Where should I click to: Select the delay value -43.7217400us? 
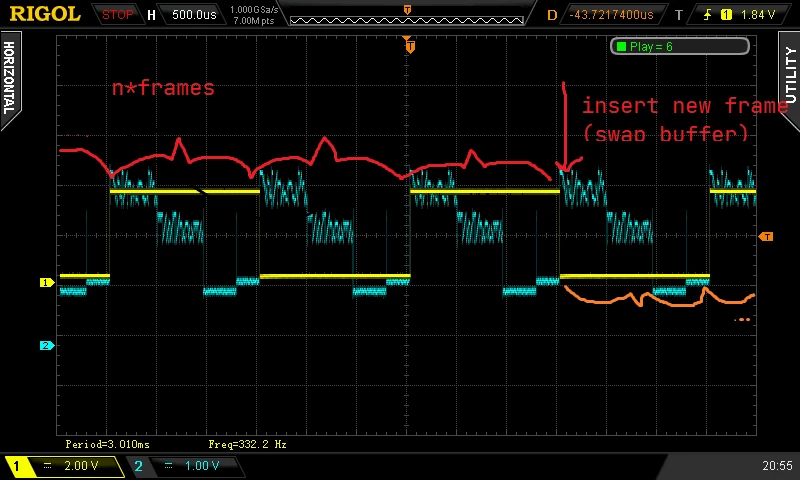tap(611, 15)
